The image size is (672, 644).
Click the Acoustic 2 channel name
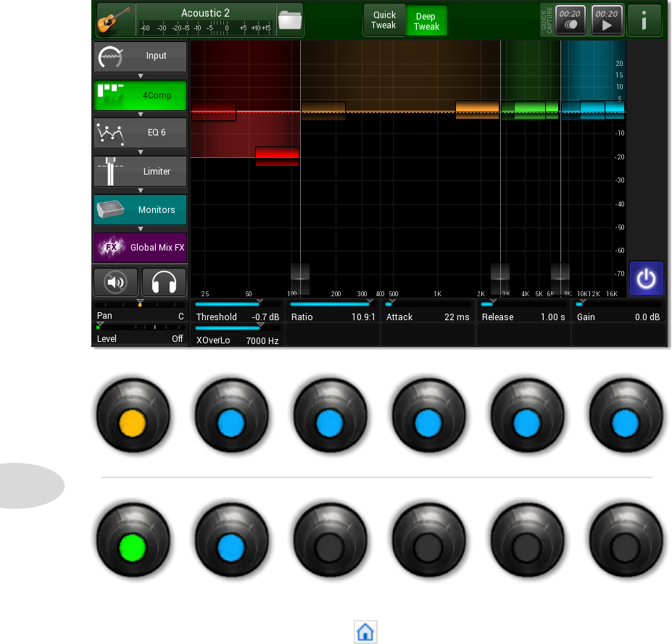205,13
